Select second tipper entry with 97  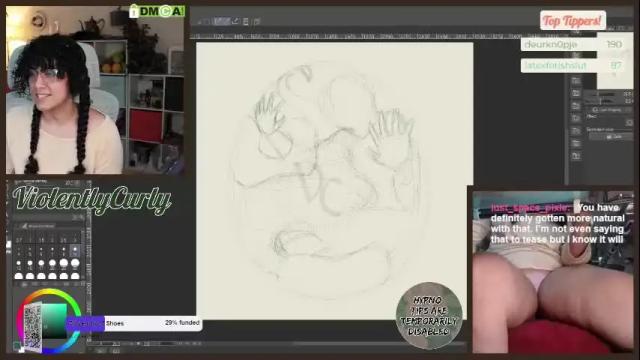(x=573, y=65)
